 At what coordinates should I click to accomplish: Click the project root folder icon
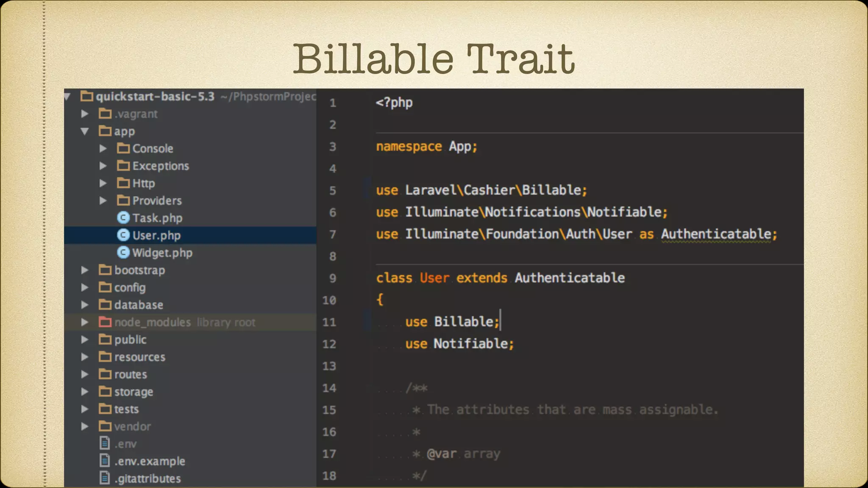[x=87, y=96]
